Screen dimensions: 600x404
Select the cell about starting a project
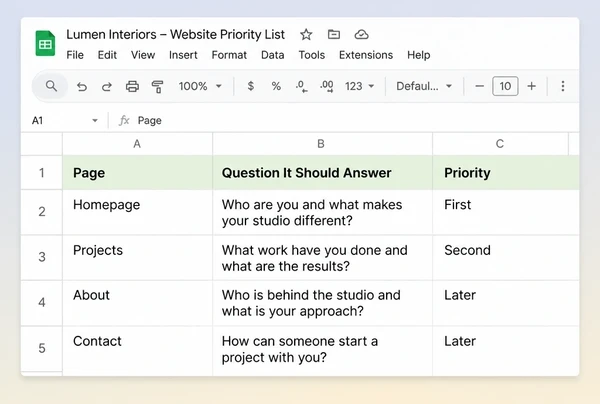pos(322,350)
